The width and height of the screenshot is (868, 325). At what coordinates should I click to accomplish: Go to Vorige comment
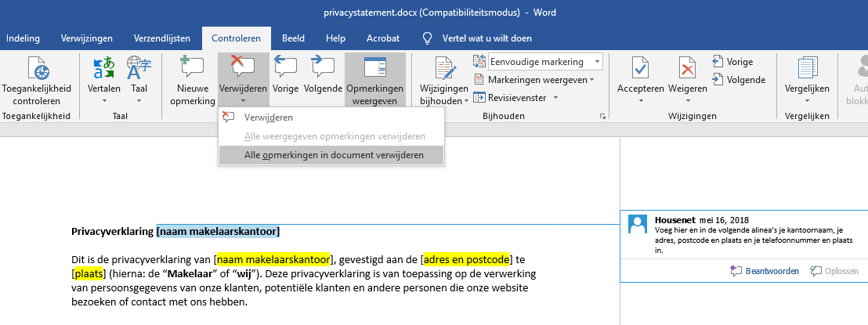286,74
